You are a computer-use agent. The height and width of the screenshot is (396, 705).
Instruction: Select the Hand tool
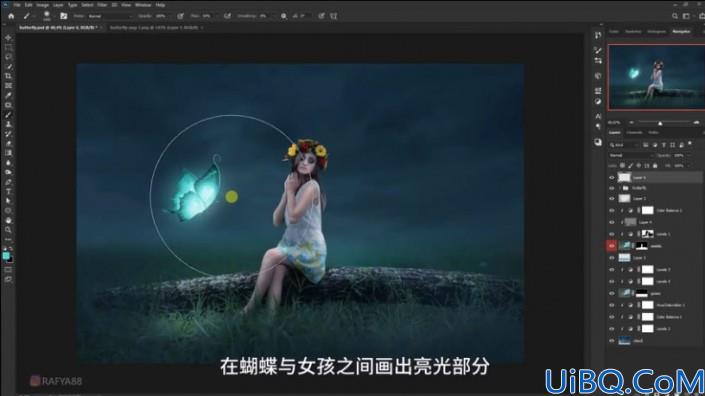tap(8, 220)
